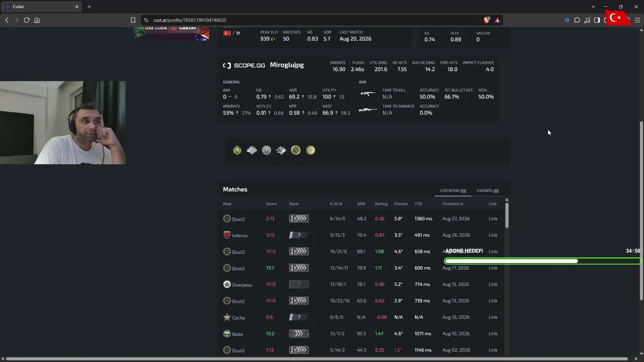
Task: Click the unknown rank badge in Inferno row
Action: pyautogui.click(x=299, y=235)
